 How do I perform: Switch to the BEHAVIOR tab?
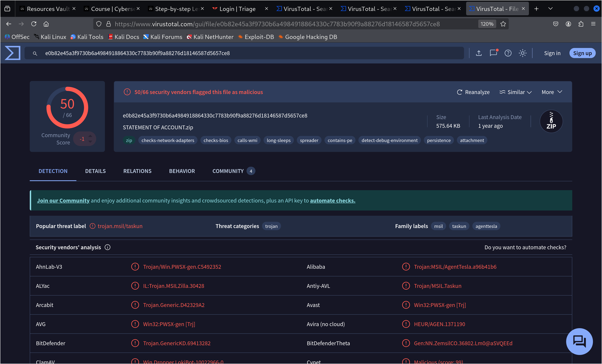pyautogui.click(x=182, y=171)
